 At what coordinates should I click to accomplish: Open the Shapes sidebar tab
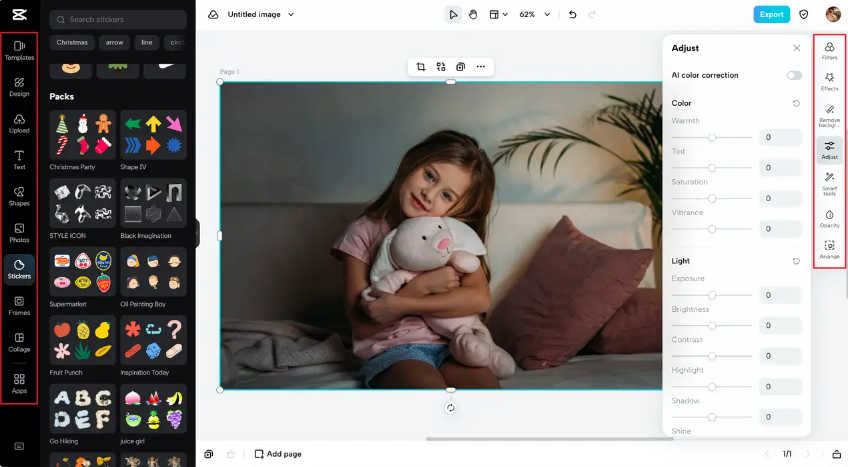tap(19, 196)
